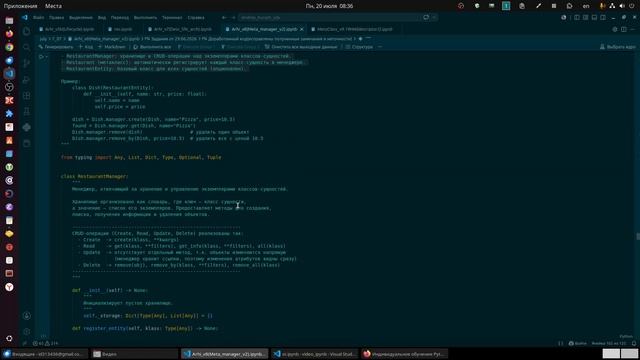640x360 pixels.
Task: Toggle primary sidebar layout icon
Action: click(576, 18)
